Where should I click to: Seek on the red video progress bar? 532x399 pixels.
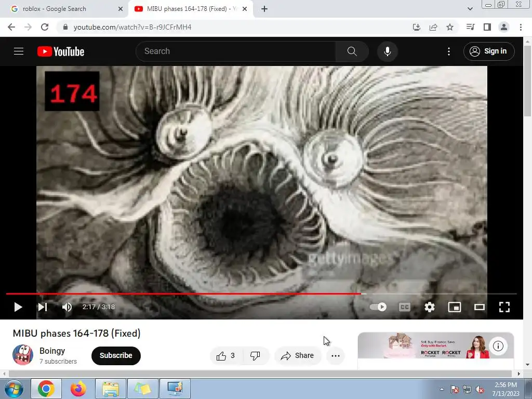(261, 294)
